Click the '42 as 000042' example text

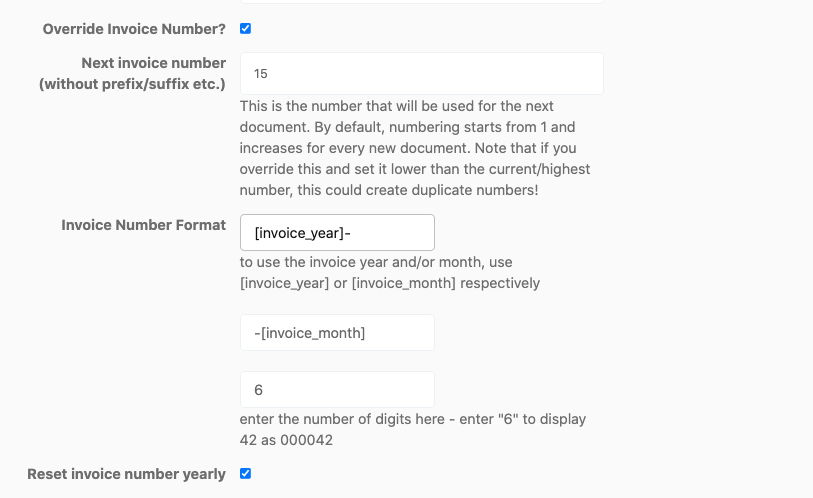coord(286,440)
